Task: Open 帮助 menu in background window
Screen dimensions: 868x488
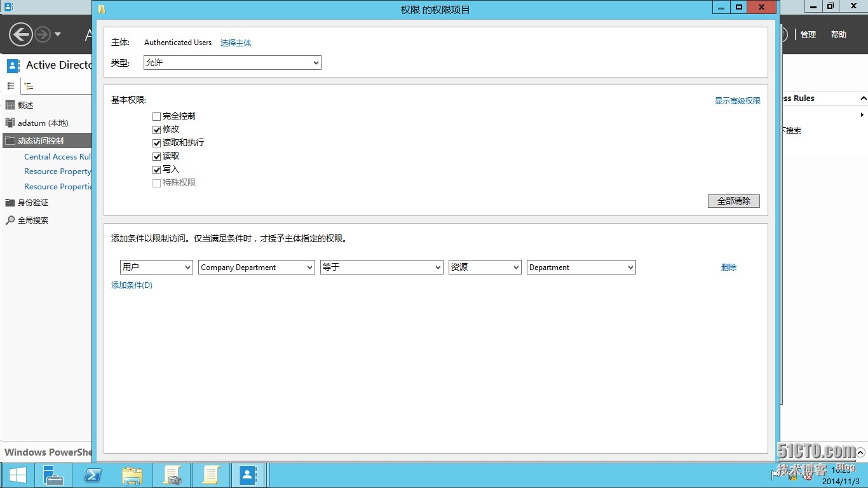Action: [x=839, y=35]
